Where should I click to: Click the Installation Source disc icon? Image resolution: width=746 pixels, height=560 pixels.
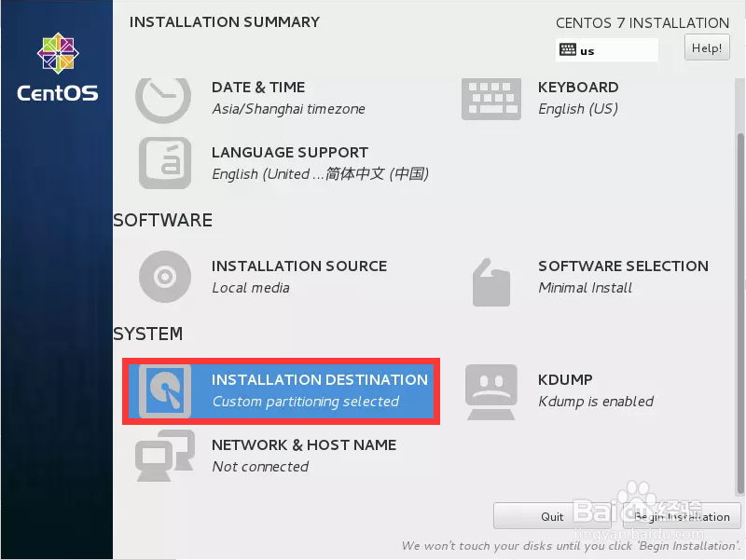click(x=163, y=276)
